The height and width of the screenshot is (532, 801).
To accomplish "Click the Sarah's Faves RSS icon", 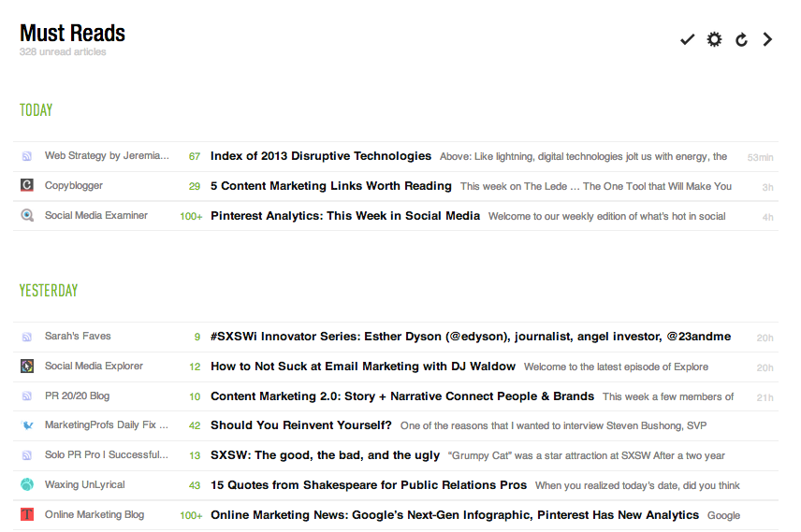I will pos(27,337).
